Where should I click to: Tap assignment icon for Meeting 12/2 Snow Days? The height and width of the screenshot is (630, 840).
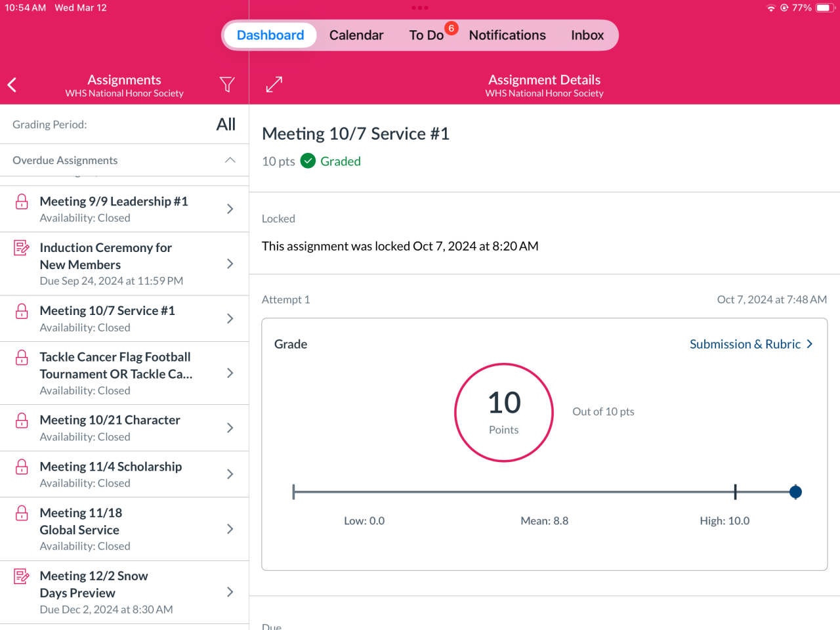(22, 576)
